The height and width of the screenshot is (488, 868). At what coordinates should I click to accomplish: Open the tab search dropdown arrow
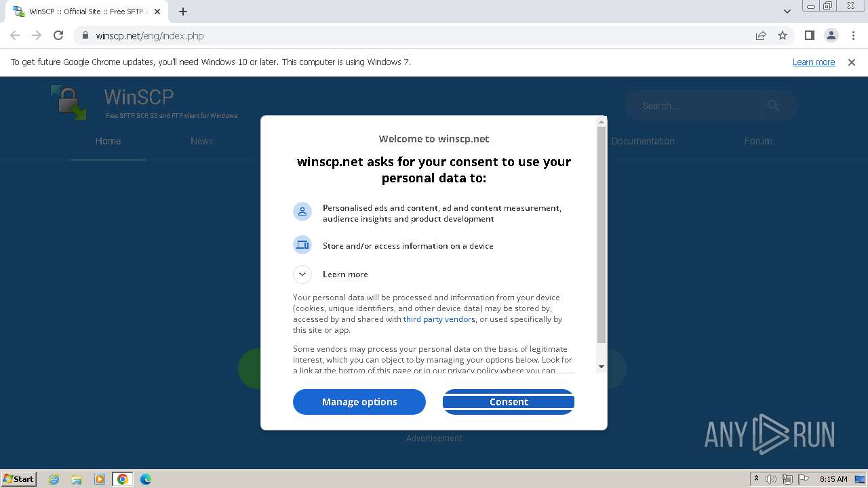pos(787,12)
